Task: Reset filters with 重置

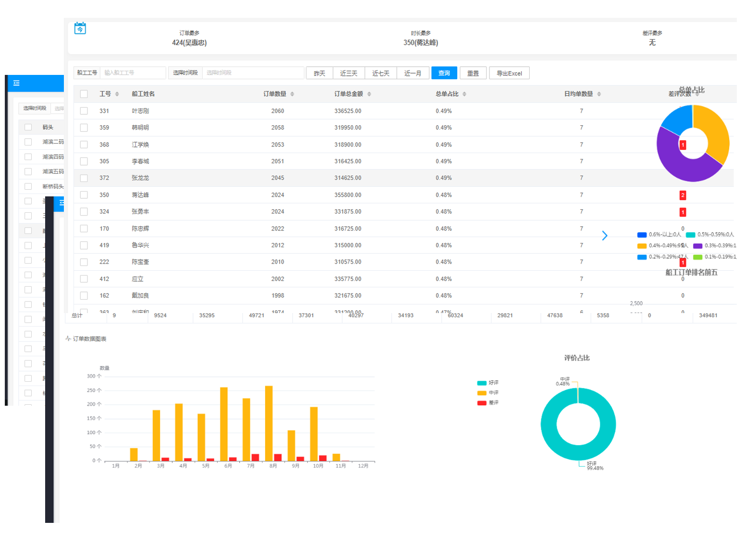Action: 473,73
